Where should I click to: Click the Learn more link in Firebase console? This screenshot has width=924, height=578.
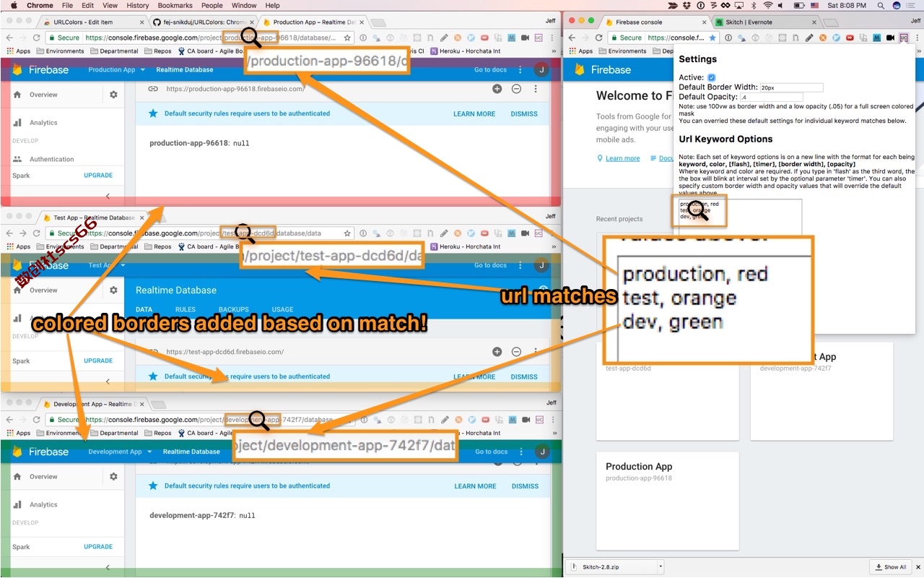click(x=622, y=158)
